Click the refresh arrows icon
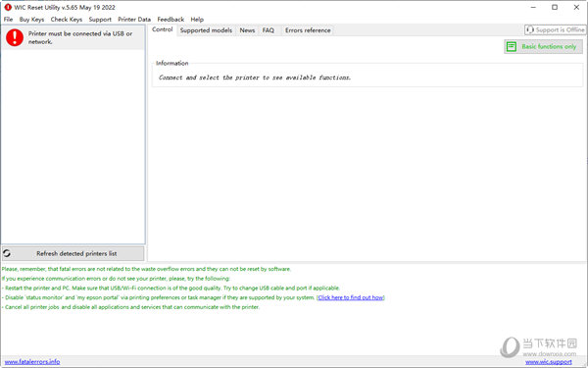This screenshot has width=588, height=368. (7, 253)
